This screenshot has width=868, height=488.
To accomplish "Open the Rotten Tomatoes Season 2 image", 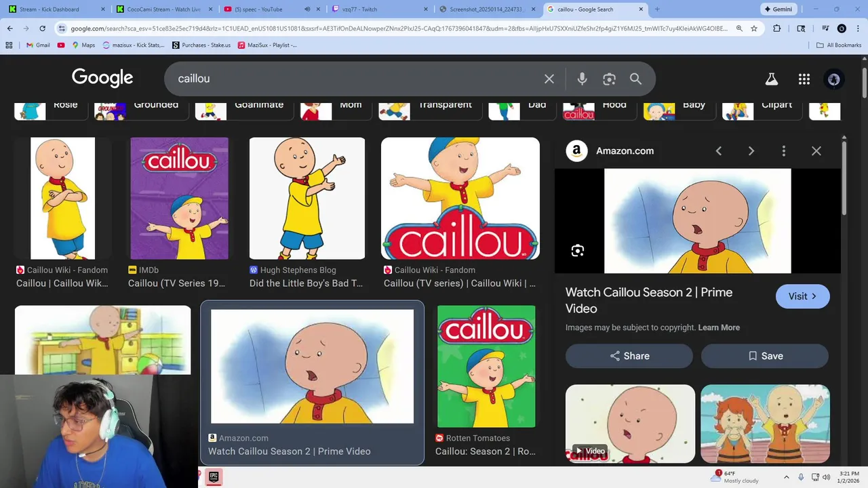I will (486, 366).
